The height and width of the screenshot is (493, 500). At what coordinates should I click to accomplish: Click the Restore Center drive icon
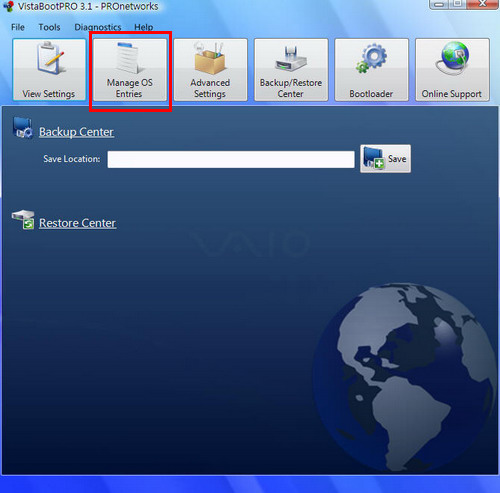[23, 220]
